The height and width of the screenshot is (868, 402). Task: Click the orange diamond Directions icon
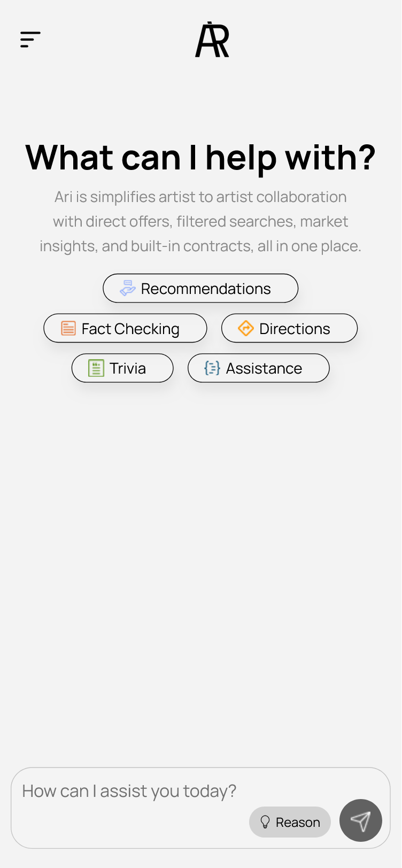point(246,328)
